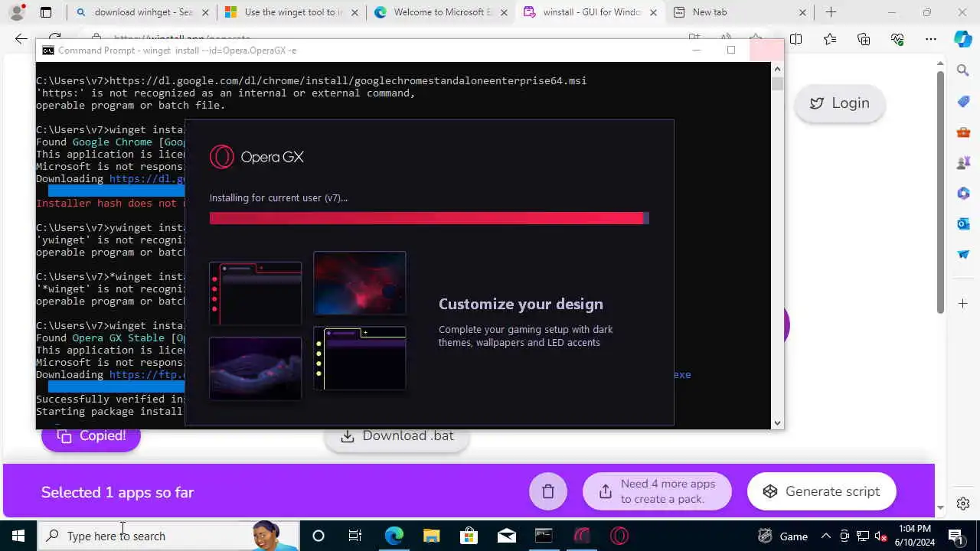Screen dimensions: 980x551
Task: Click 'Installer hash does not' red error text
Action: tap(110, 204)
